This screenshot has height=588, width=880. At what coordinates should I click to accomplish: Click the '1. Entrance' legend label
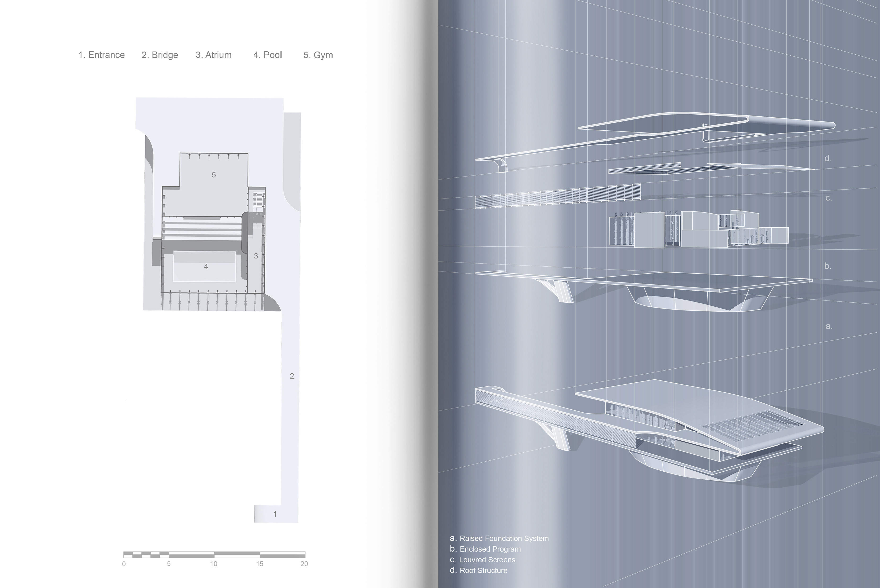coord(101,55)
